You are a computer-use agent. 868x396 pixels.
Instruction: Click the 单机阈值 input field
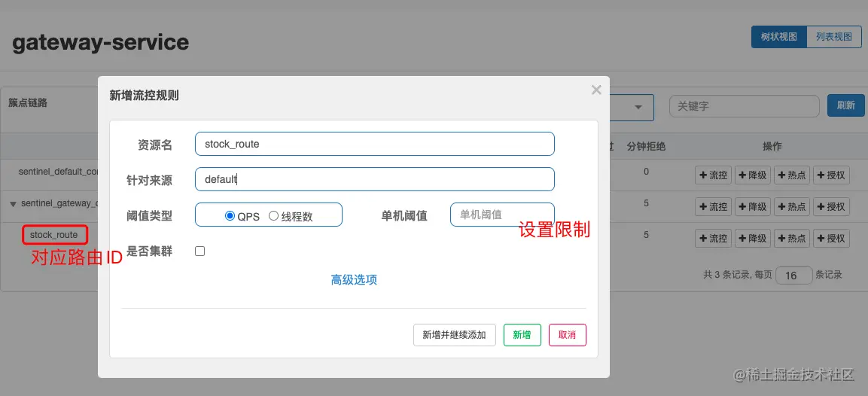tap(502, 215)
